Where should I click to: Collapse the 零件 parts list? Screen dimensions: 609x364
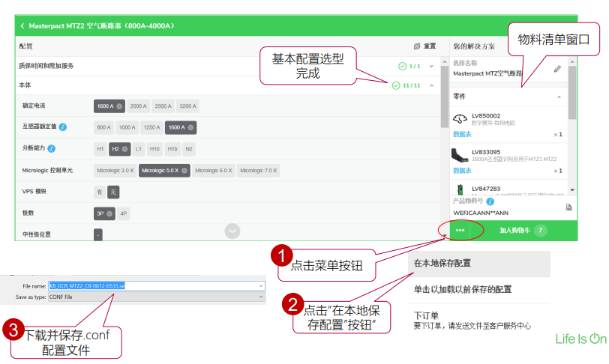point(558,97)
